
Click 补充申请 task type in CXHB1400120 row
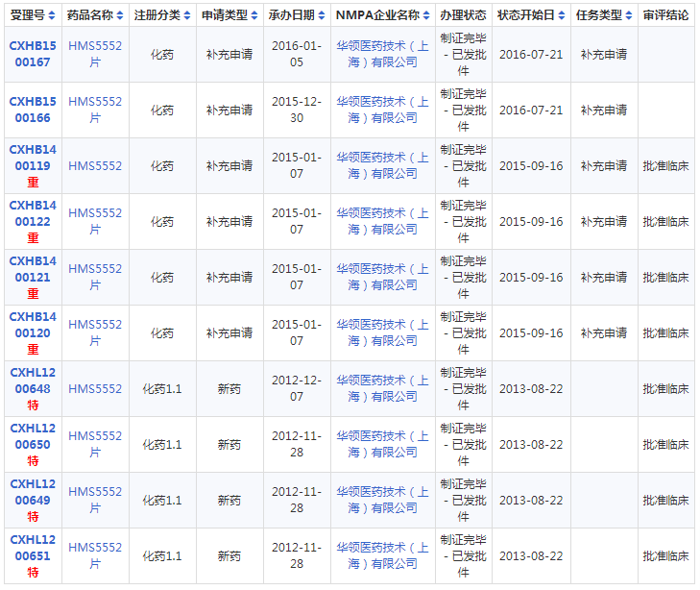point(604,333)
